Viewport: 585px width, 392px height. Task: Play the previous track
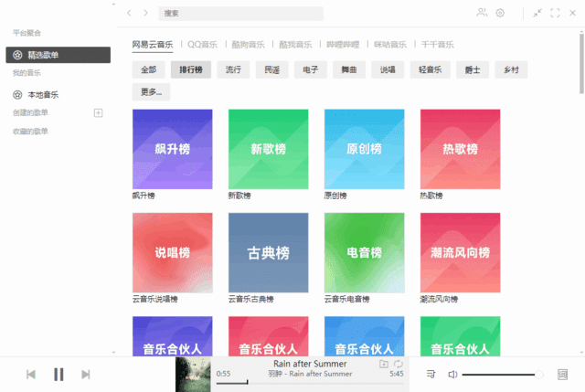pyautogui.click(x=31, y=374)
